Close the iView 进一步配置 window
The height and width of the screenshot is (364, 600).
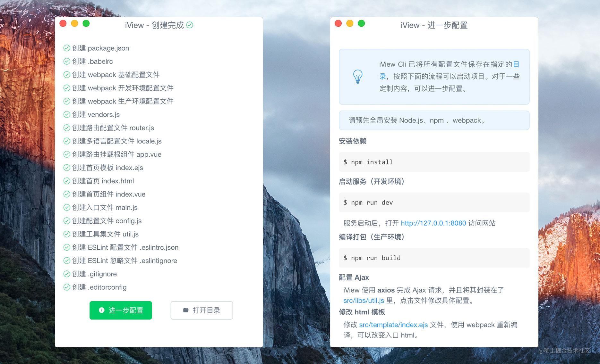[x=338, y=23]
